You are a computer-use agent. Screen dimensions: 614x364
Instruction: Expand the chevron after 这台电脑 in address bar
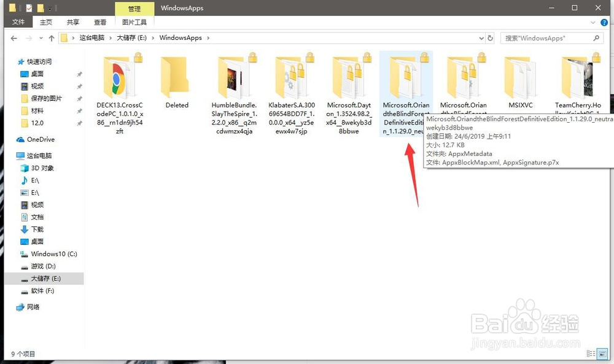point(111,38)
